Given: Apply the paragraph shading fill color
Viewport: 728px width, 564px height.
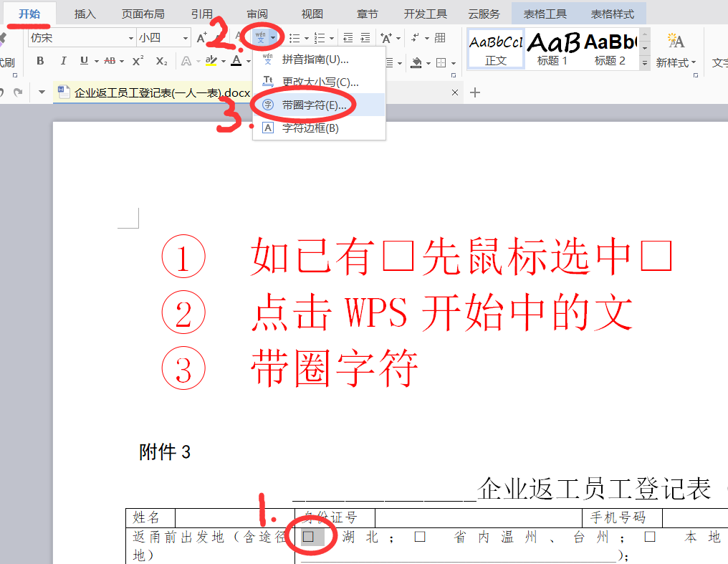Looking at the screenshot, I should 416,62.
